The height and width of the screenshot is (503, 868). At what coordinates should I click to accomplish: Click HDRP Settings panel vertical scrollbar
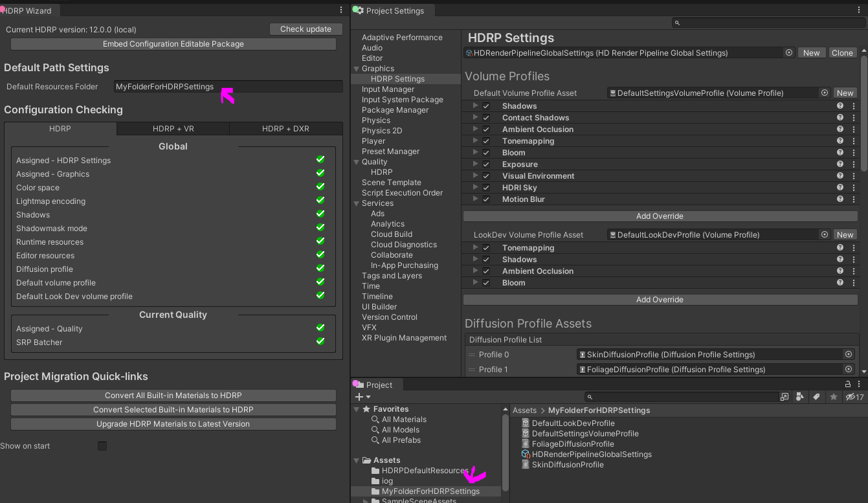point(864,113)
